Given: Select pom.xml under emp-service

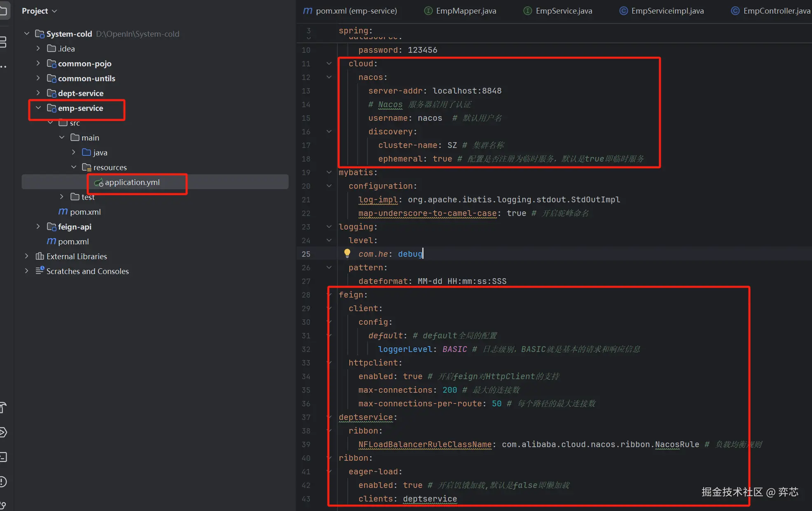Looking at the screenshot, I should (85, 212).
